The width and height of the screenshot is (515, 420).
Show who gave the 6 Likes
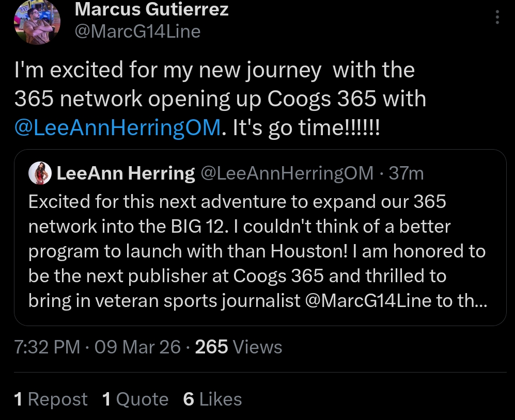click(212, 399)
